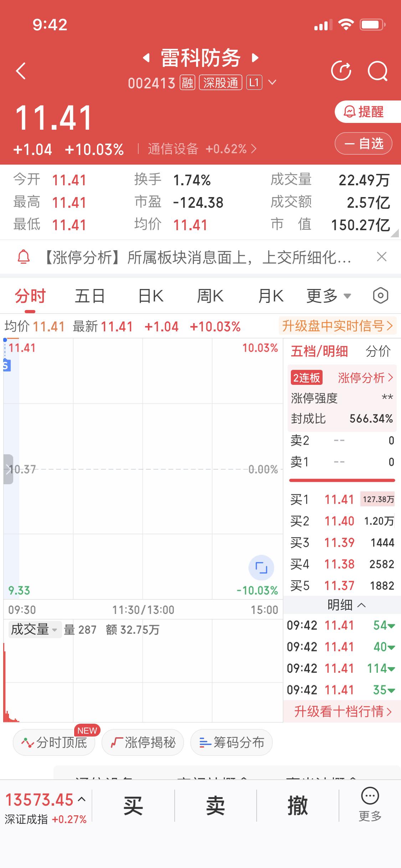
Task: Open the 涨停分析 news banner
Action: click(197, 257)
